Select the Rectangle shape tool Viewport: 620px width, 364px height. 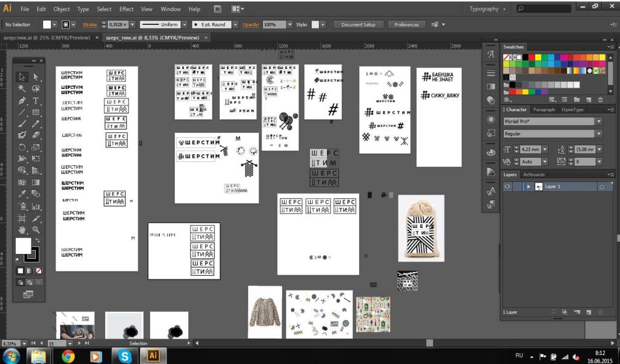click(x=36, y=112)
